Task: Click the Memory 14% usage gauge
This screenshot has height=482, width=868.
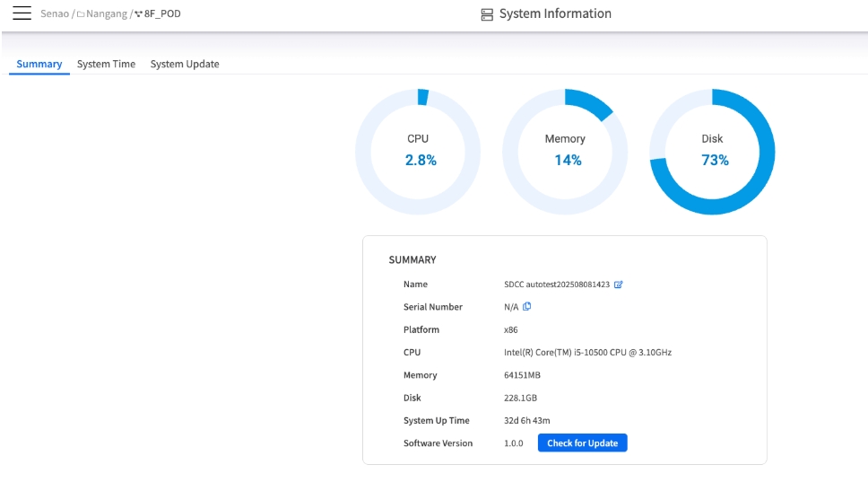Action: pos(565,152)
